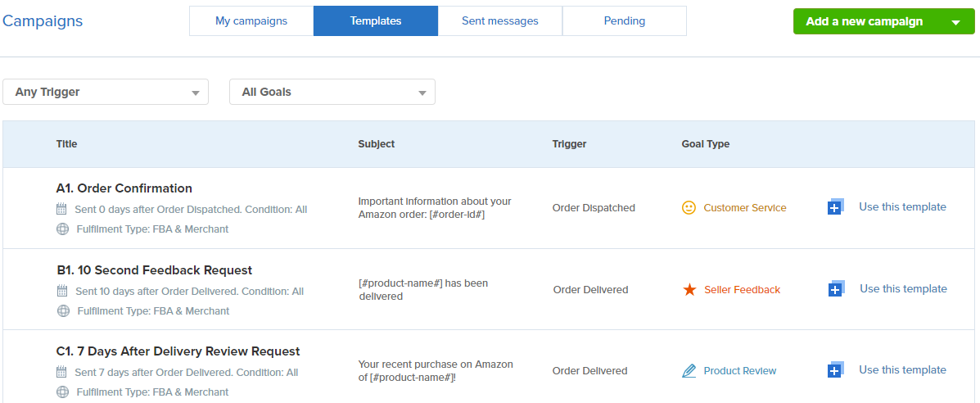The width and height of the screenshot is (980, 403).
Task: Click the globe icon under B1 Feedback Request
Action: coord(63,311)
